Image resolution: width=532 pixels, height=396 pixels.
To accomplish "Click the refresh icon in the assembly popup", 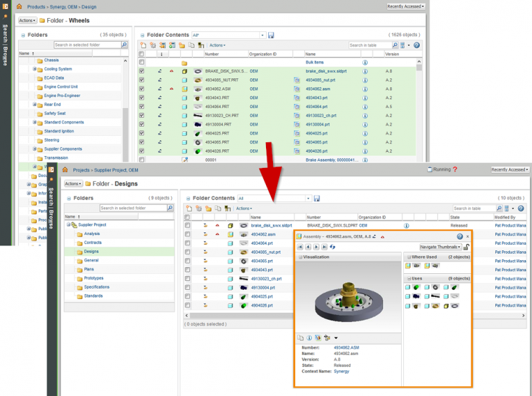I will pos(332,247).
